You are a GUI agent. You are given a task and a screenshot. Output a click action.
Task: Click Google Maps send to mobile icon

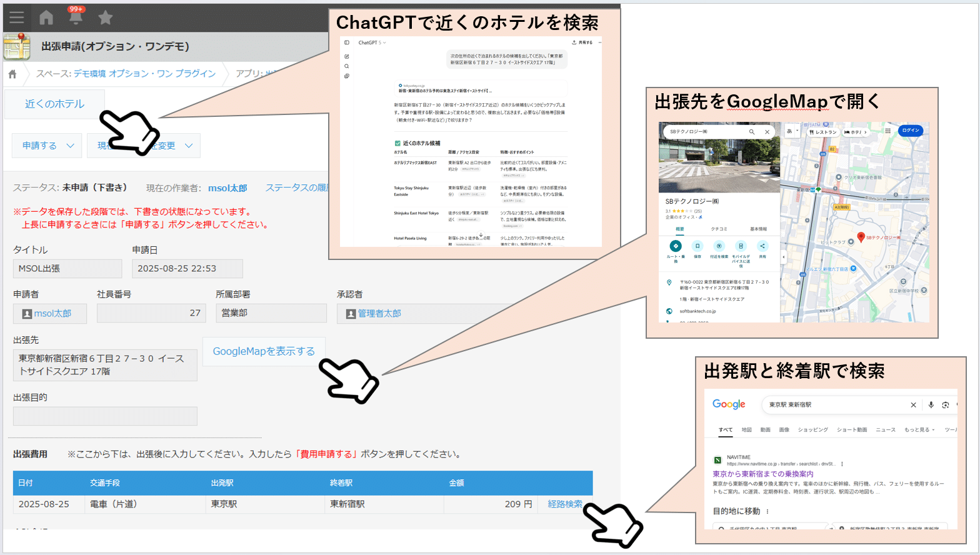click(741, 246)
